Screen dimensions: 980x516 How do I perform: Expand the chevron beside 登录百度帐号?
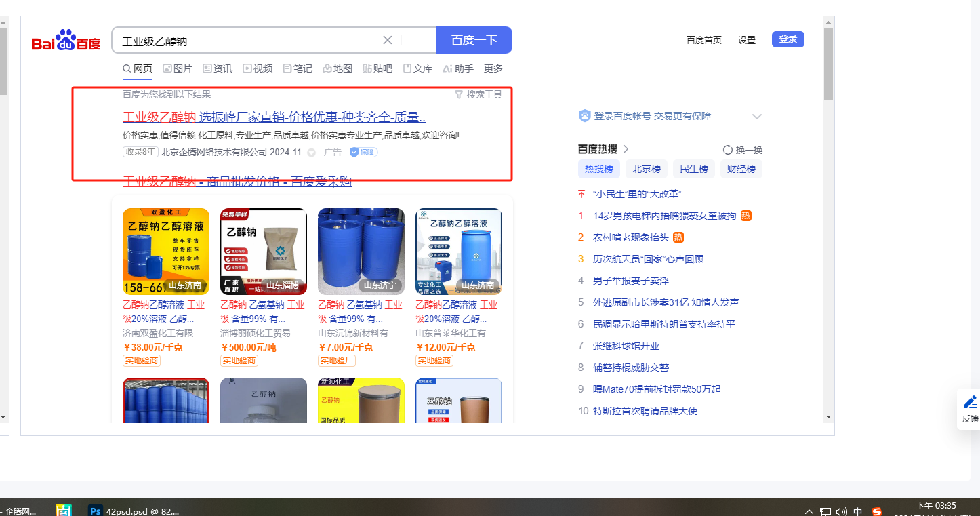[x=757, y=117]
